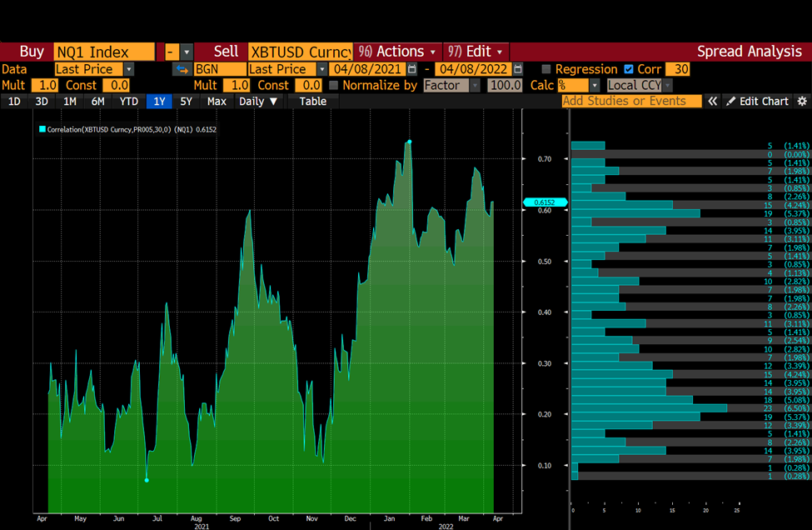Expand the Daily frequency dropdown
812x530 pixels.
(x=258, y=102)
